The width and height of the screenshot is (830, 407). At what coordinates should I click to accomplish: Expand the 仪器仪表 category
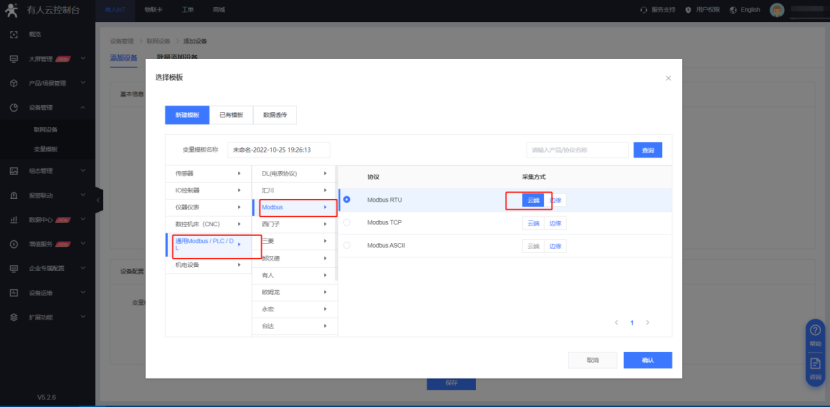click(205, 206)
